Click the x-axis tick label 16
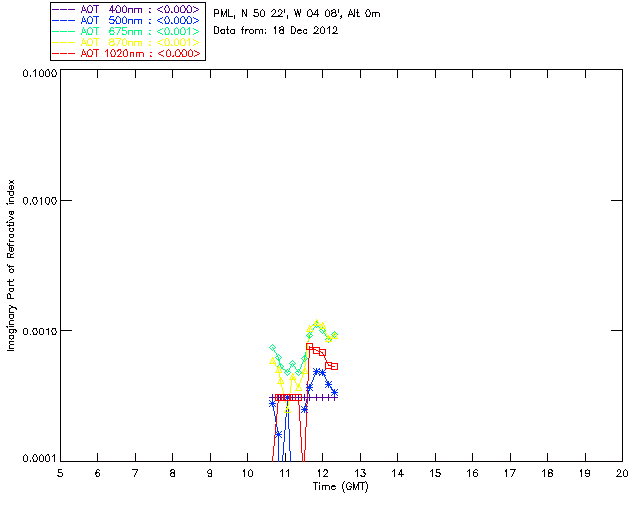640x512 pixels. click(472, 473)
